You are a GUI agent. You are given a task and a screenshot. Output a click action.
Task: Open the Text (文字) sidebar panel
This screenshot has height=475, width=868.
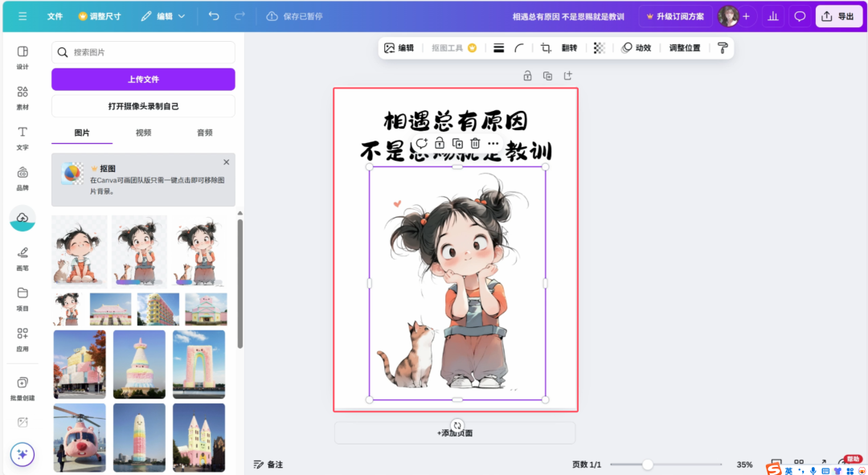22,139
